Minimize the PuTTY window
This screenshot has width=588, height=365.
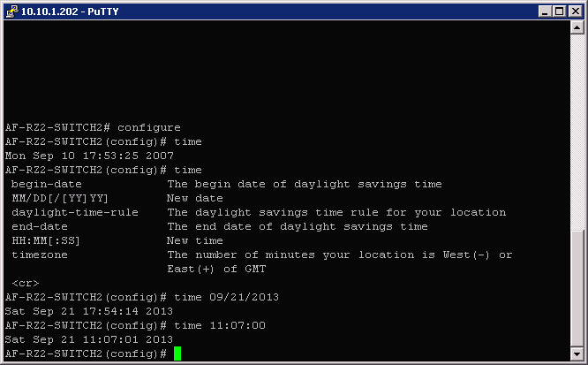click(543, 11)
